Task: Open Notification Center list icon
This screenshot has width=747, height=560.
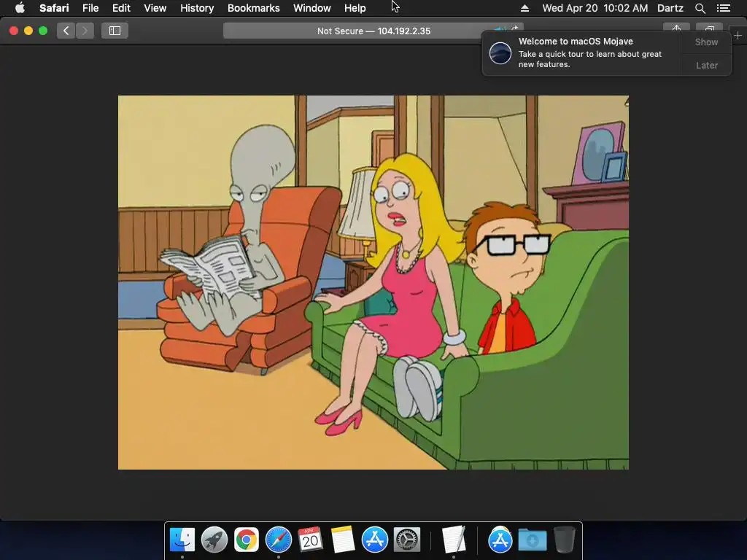Action: pos(724,8)
